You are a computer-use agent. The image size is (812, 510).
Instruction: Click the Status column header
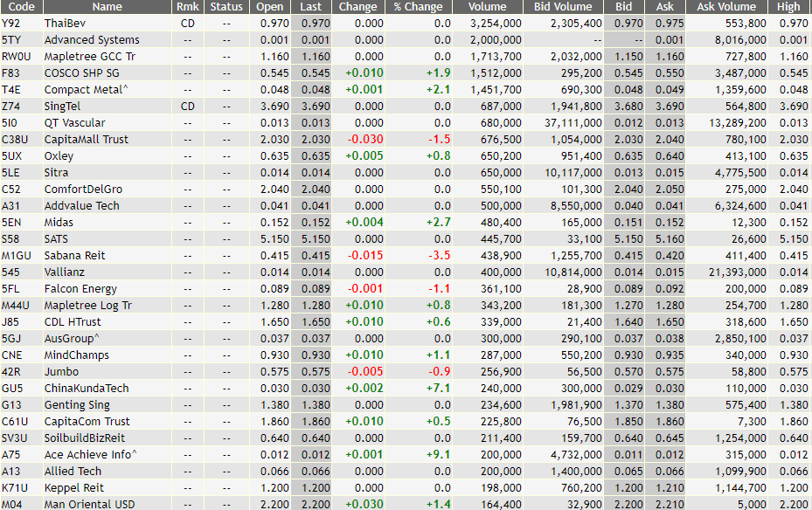(226, 7)
